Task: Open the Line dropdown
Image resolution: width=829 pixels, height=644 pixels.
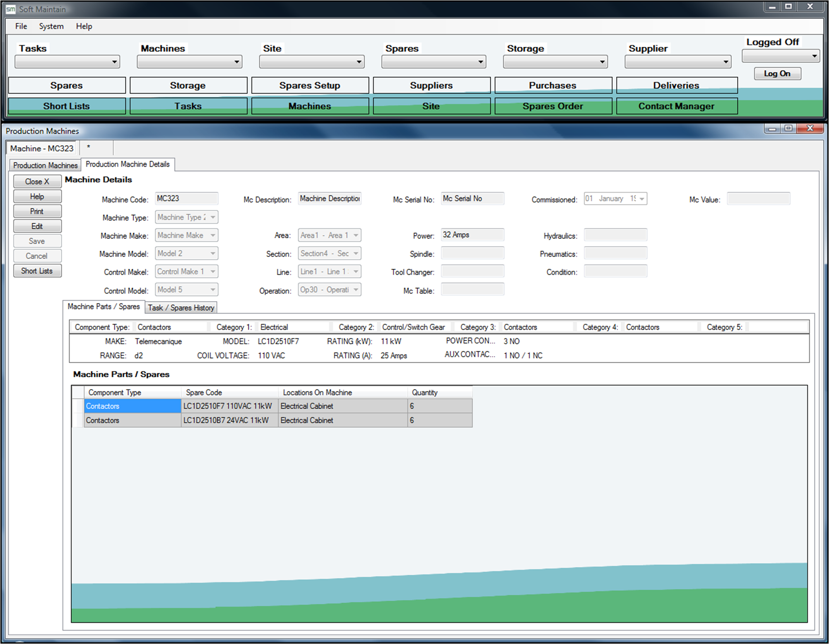Action: click(x=330, y=272)
